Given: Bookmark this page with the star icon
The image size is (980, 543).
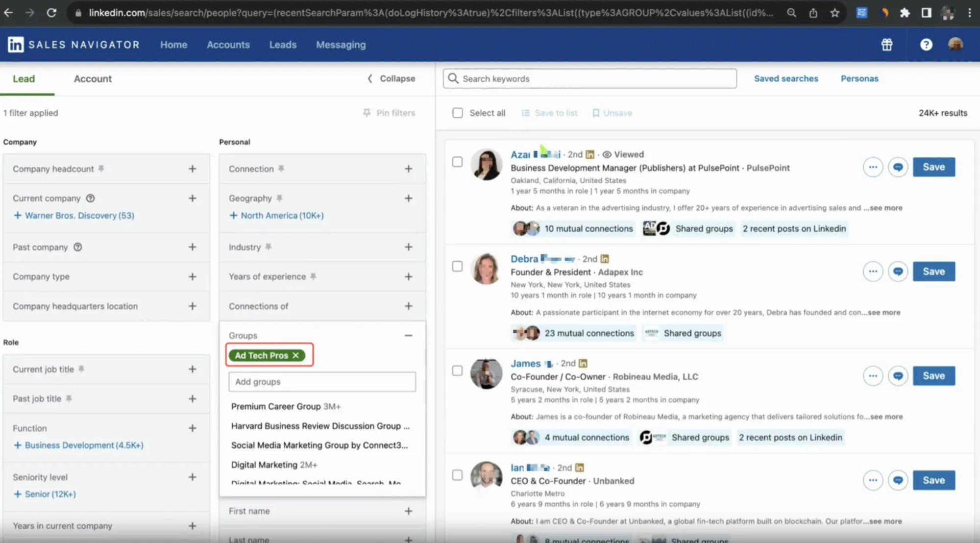Looking at the screenshot, I should point(835,13).
